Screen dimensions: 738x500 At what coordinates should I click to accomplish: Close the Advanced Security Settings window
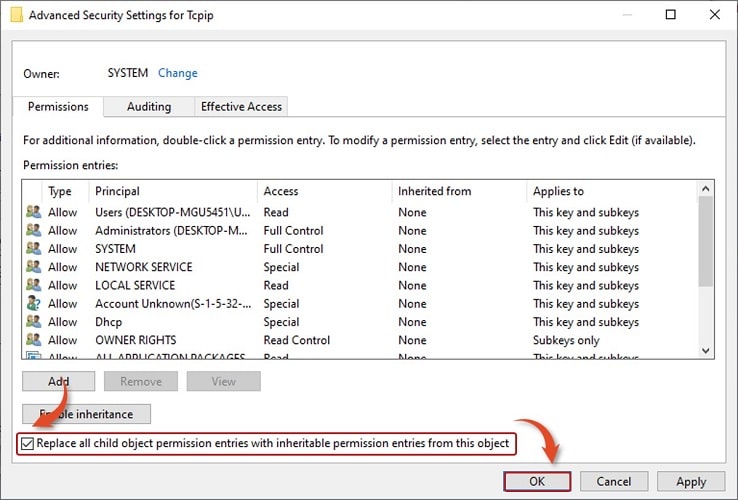coord(714,15)
